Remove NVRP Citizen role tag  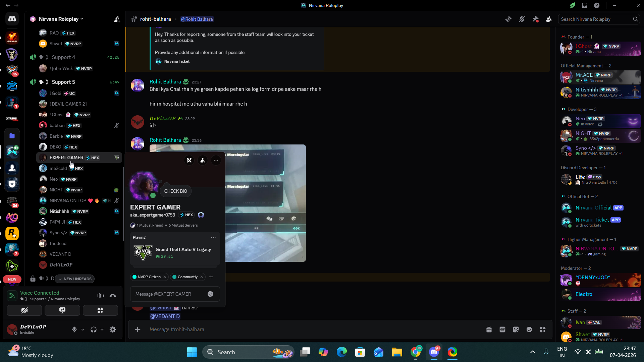(165, 277)
